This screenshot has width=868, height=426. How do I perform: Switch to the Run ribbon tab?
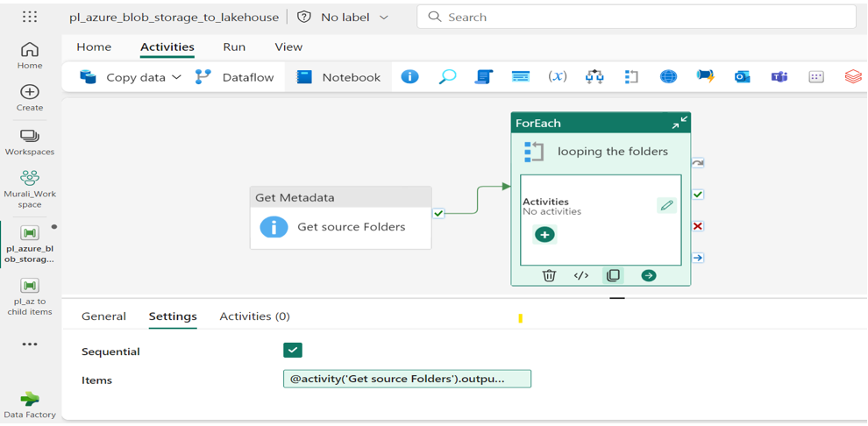(234, 46)
